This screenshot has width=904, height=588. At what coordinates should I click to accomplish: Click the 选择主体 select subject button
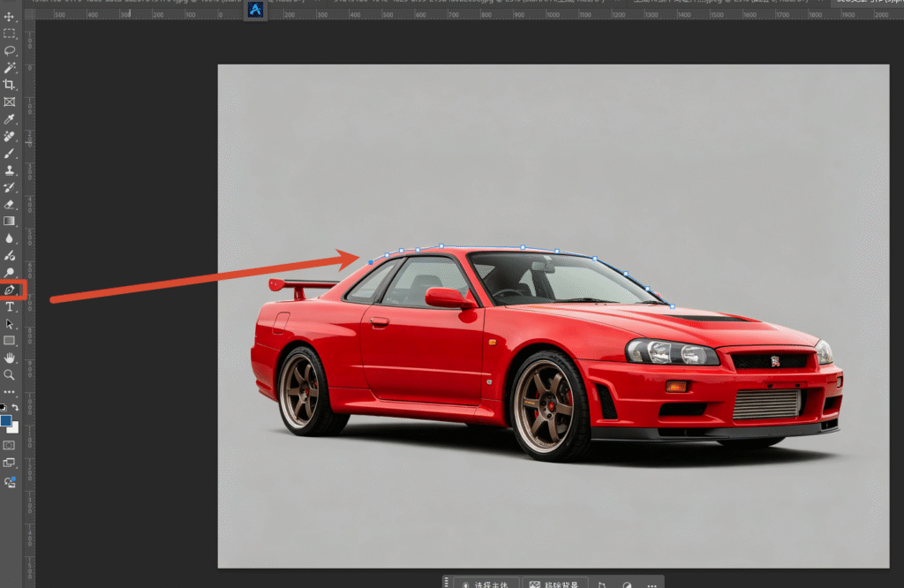486,584
